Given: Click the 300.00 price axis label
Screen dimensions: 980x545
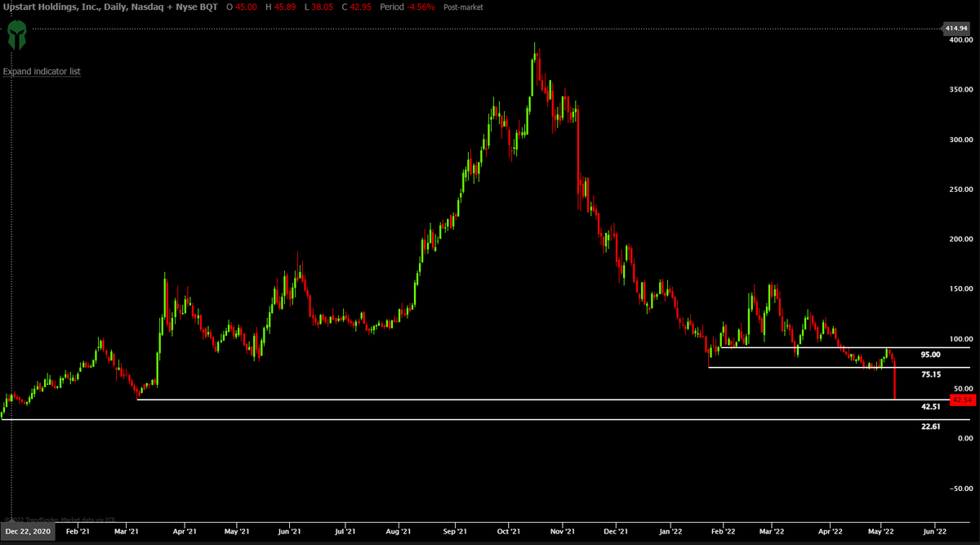Looking at the screenshot, I should 960,140.
